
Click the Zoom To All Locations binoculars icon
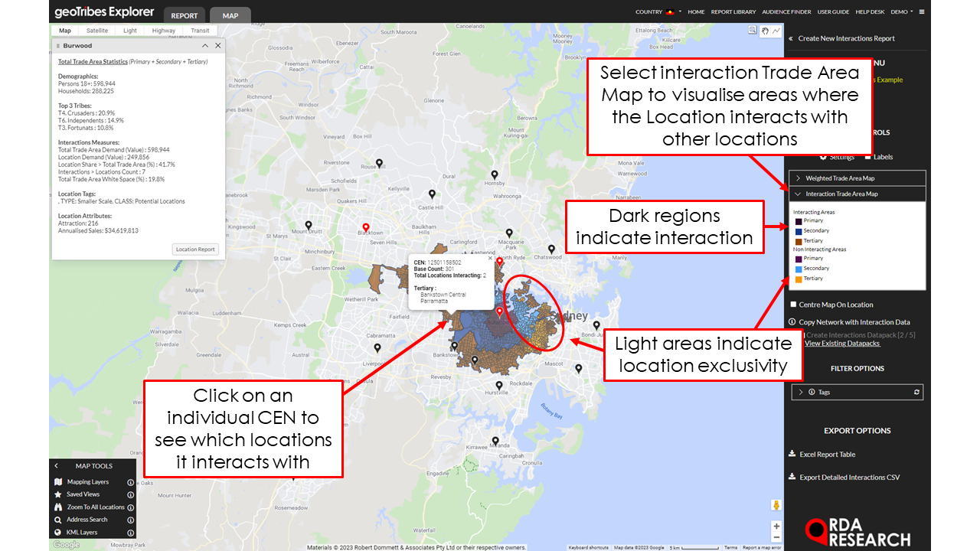(58, 507)
